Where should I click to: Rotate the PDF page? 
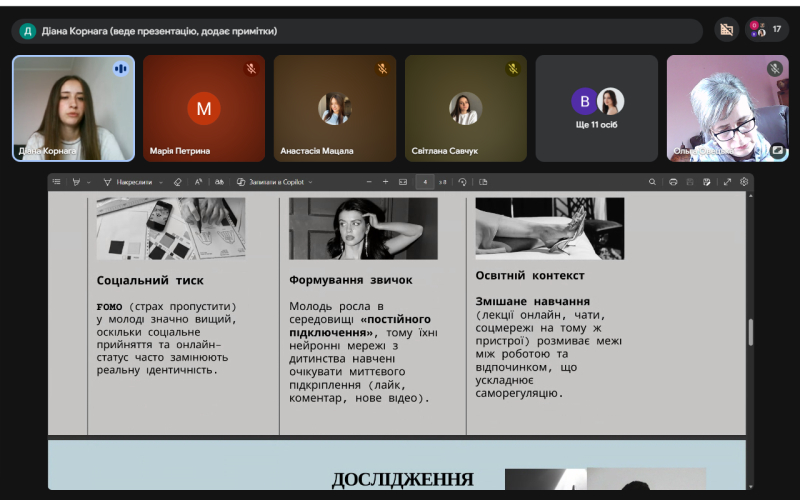(462, 182)
